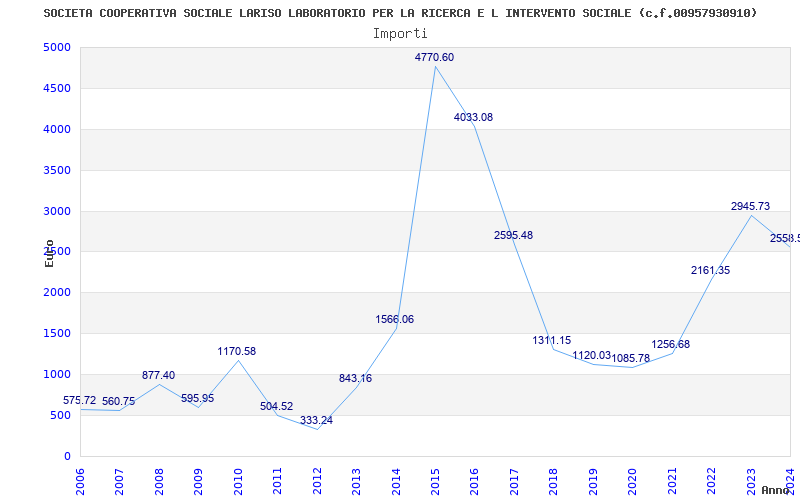Click the 2014 year axis label

click(396, 481)
